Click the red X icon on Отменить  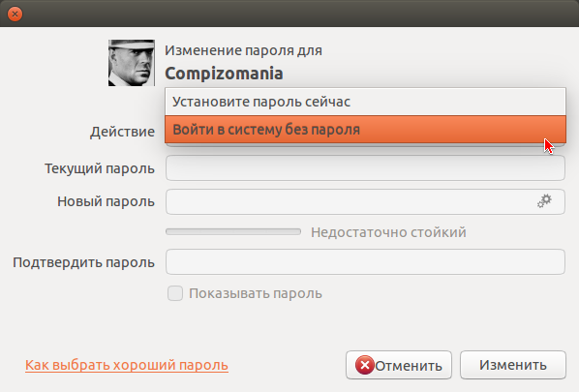[365, 365]
